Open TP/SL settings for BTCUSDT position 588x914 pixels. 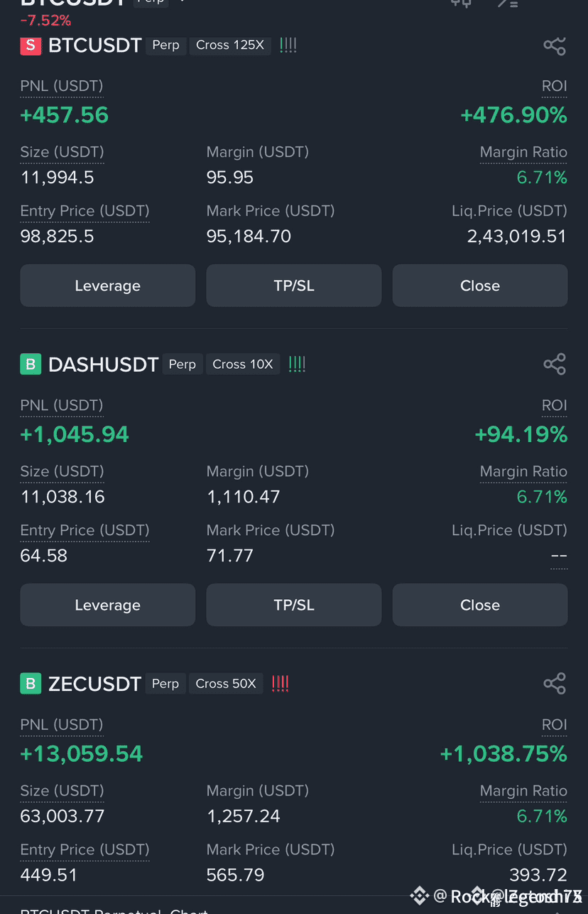(x=294, y=286)
